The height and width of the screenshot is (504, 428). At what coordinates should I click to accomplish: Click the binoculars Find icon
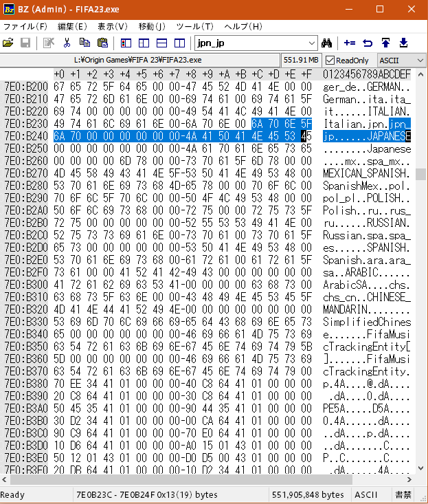coord(326,43)
